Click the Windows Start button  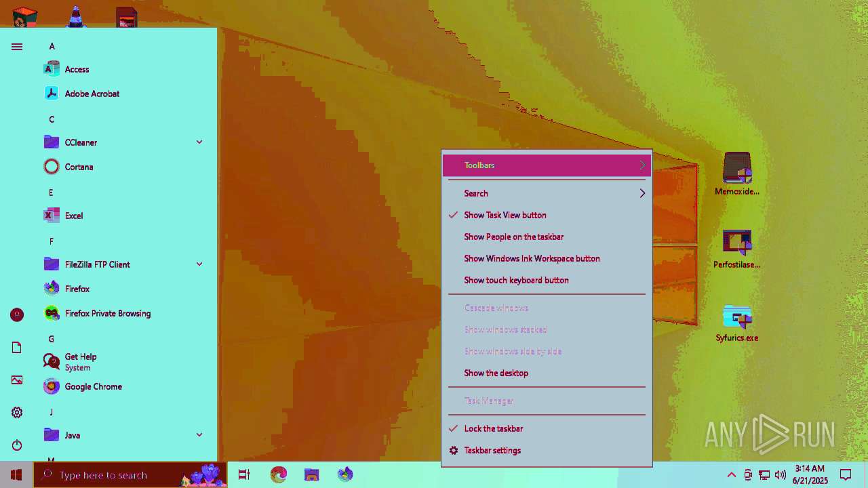point(16,474)
